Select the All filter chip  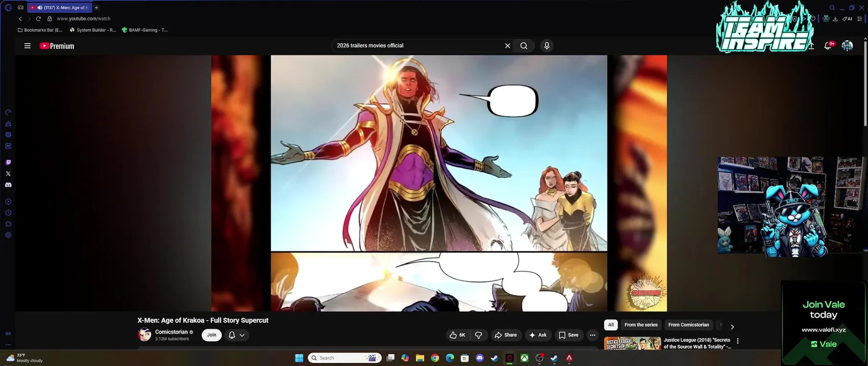pos(611,325)
